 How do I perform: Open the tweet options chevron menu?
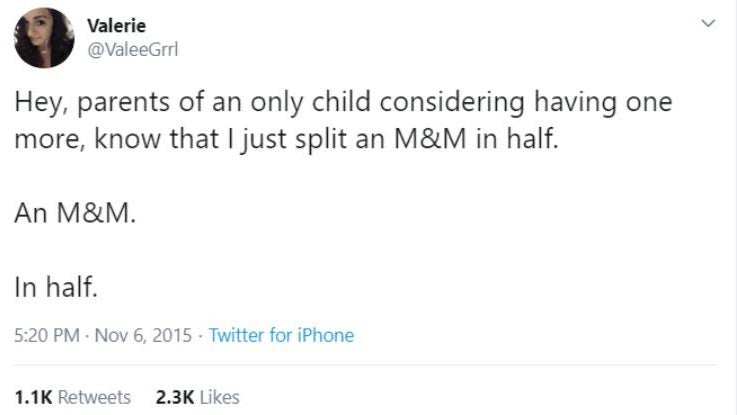(708, 23)
